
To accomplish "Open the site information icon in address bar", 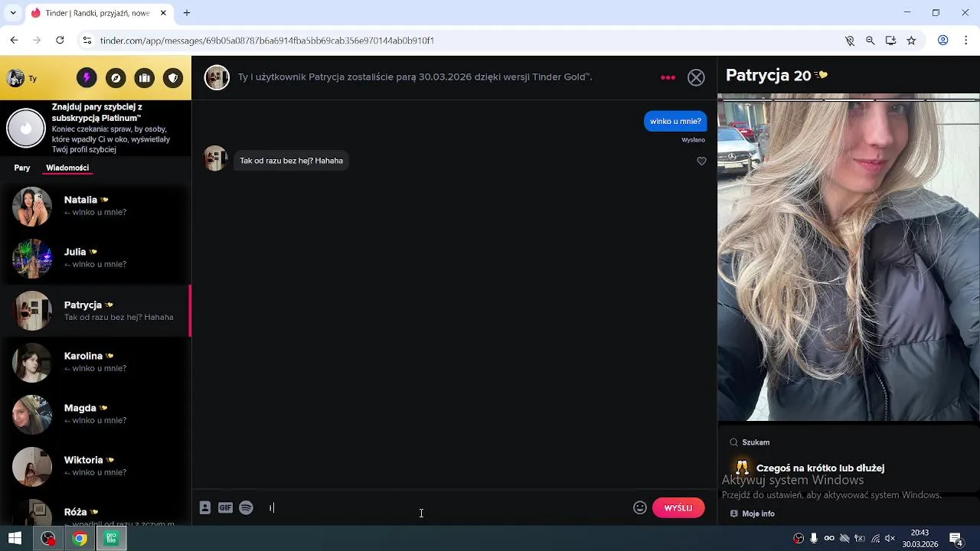I will [x=87, y=41].
